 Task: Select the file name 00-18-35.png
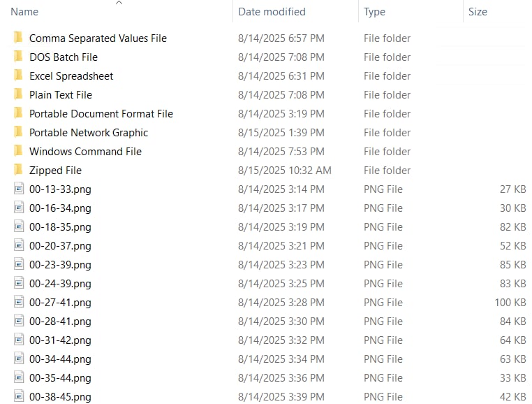pos(60,226)
